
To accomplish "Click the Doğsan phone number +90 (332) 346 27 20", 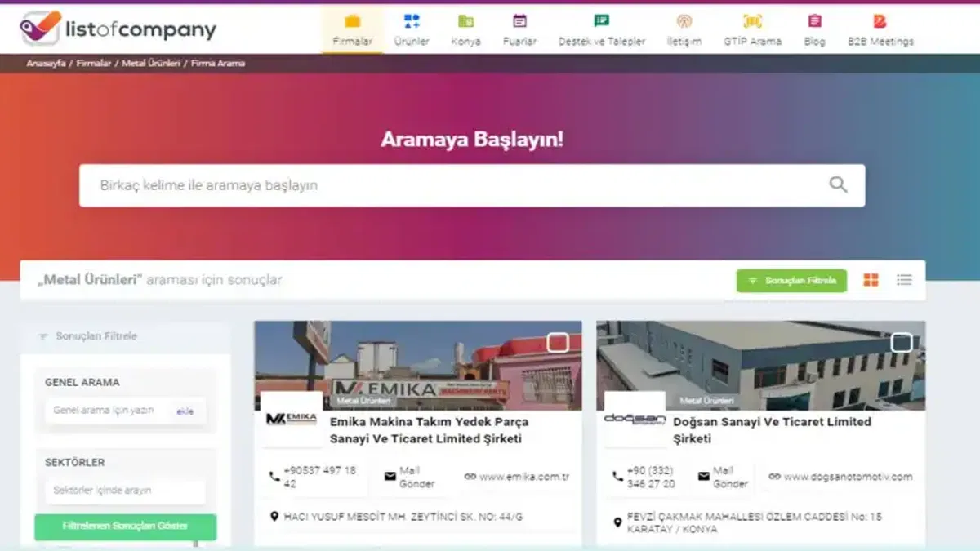I will [651, 478].
